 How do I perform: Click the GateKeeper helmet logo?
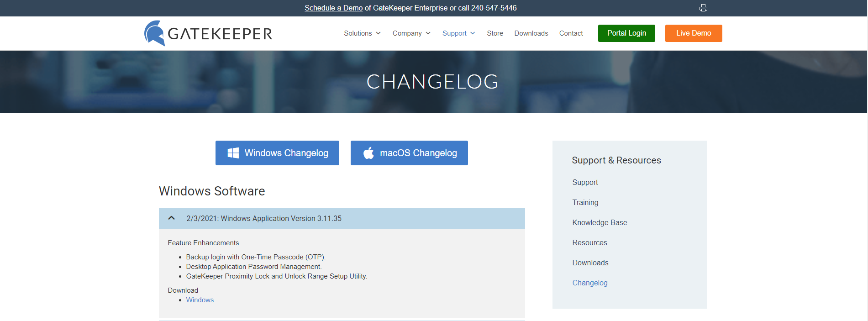[x=155, y=33]
